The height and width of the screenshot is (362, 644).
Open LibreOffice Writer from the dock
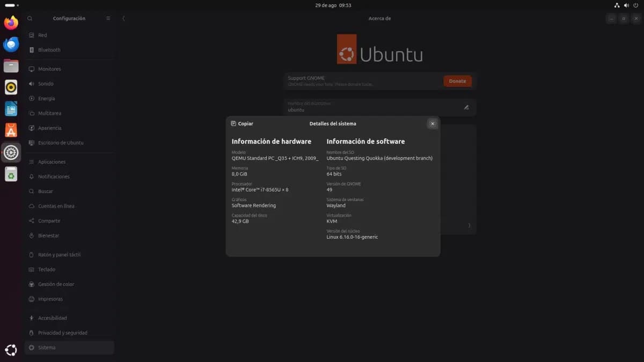(x=11, y=109)
